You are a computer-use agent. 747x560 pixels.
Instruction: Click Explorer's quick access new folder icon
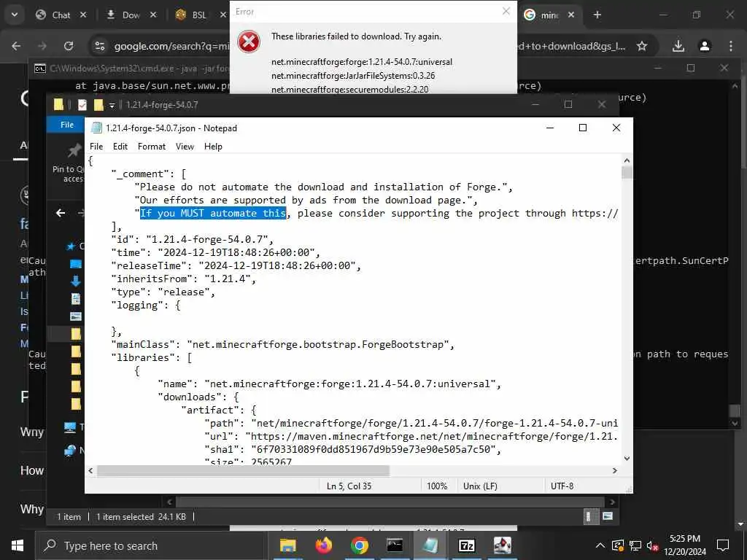pyautogui.click(x=98, y=105)
